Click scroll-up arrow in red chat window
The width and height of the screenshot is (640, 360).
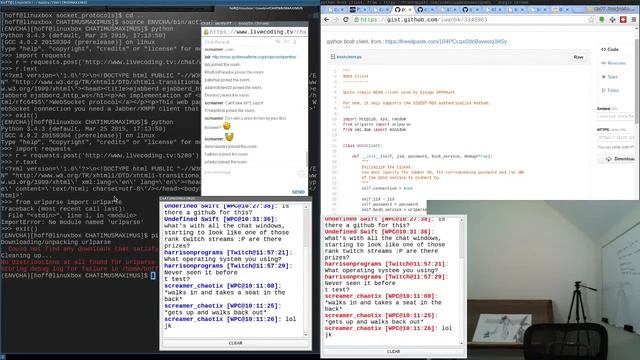pos(462,220)
